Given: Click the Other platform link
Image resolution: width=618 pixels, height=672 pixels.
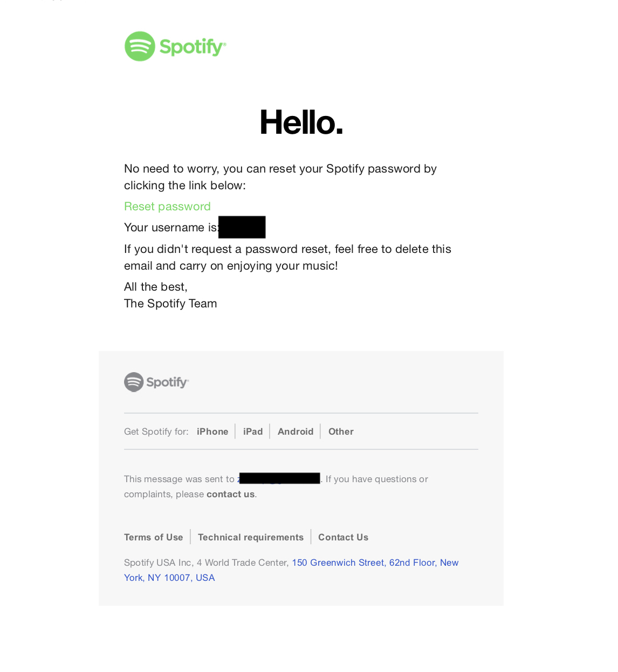Looking at the screenshot, I should 341,431.
